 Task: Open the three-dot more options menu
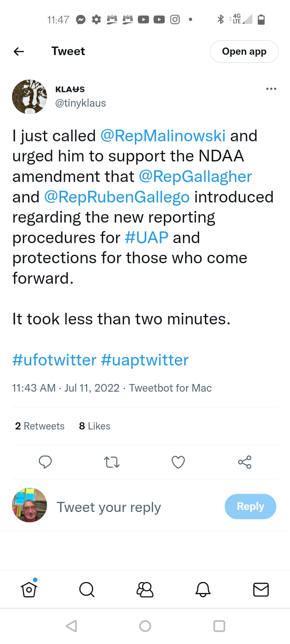271,89
